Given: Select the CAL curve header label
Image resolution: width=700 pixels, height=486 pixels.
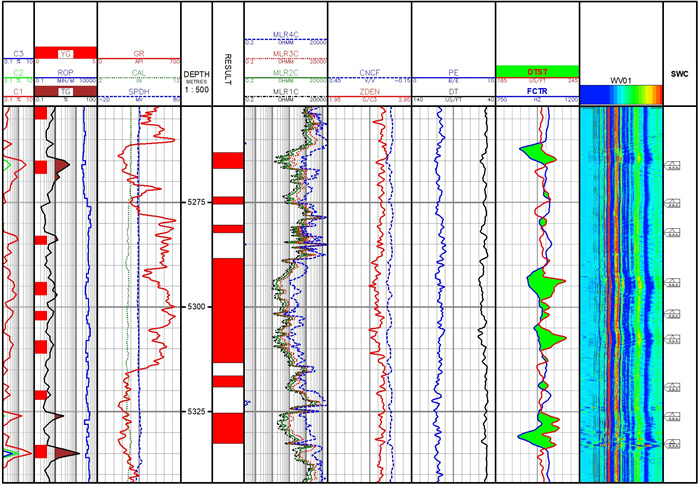Looking at the screenshot, I should (139, 71).
